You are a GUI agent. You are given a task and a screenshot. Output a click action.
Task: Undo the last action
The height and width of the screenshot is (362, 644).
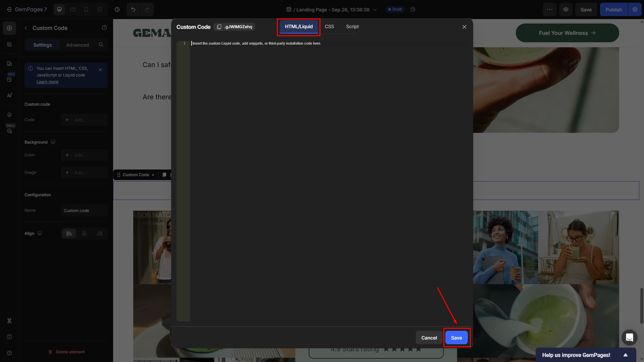[x=133, y=9]
